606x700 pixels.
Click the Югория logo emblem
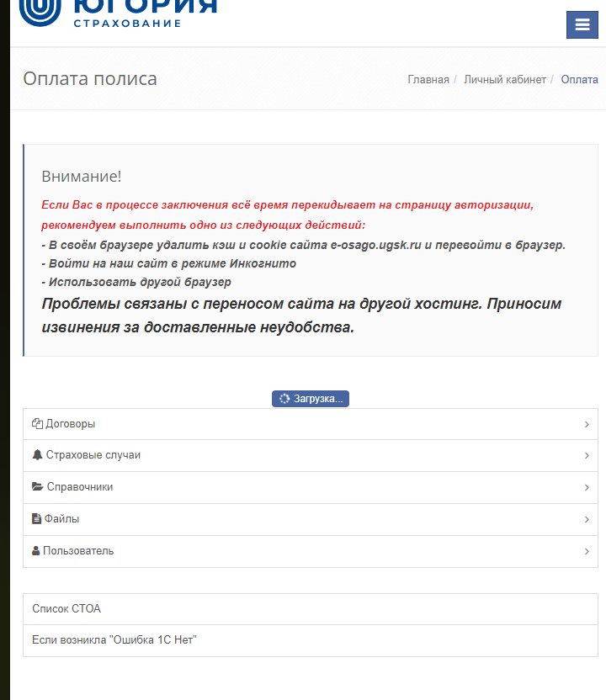pos(40,10)
